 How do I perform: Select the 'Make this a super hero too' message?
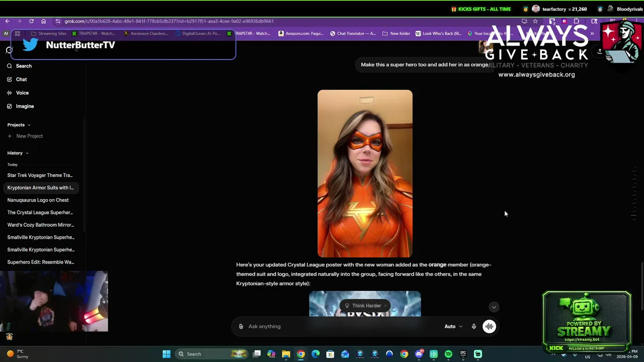(x=424, y=64)
